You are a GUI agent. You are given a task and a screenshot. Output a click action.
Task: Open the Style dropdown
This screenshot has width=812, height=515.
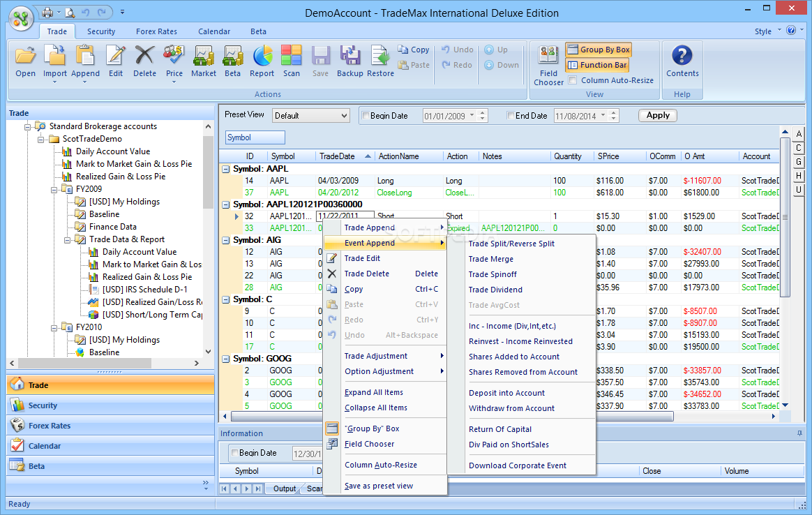(x=767, y=31)
